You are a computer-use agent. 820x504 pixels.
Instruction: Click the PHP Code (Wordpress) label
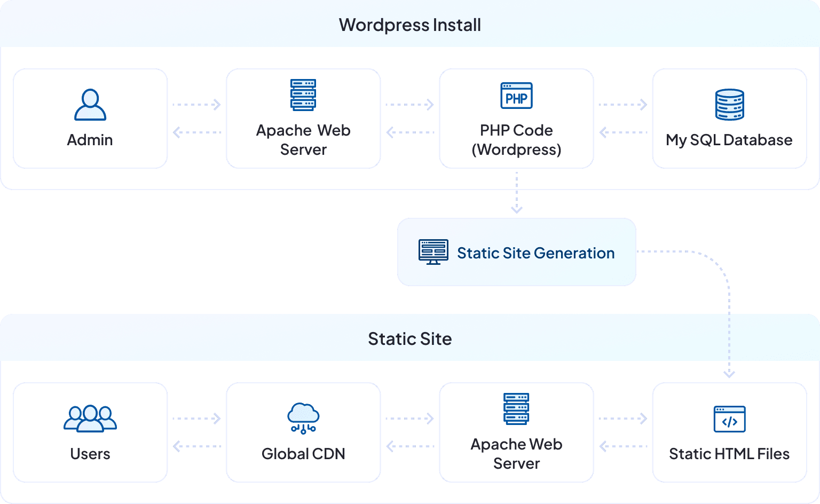click(x=516, y=140)
